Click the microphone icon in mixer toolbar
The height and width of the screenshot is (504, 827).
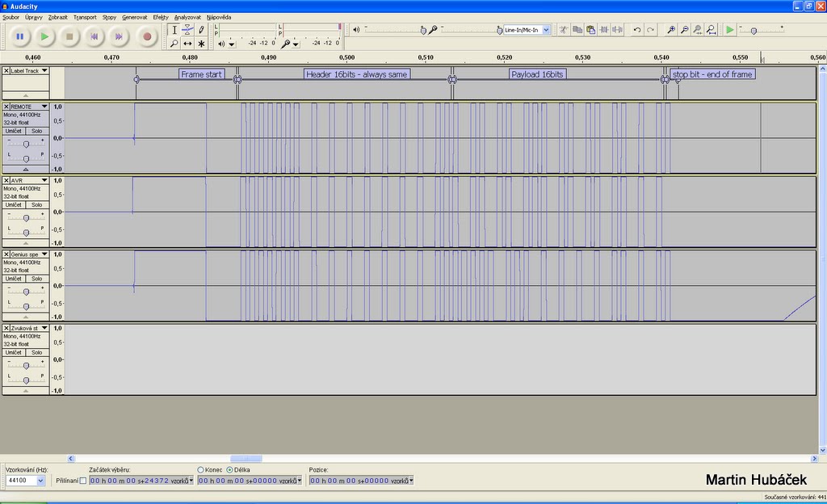click(x=433, y=30)
